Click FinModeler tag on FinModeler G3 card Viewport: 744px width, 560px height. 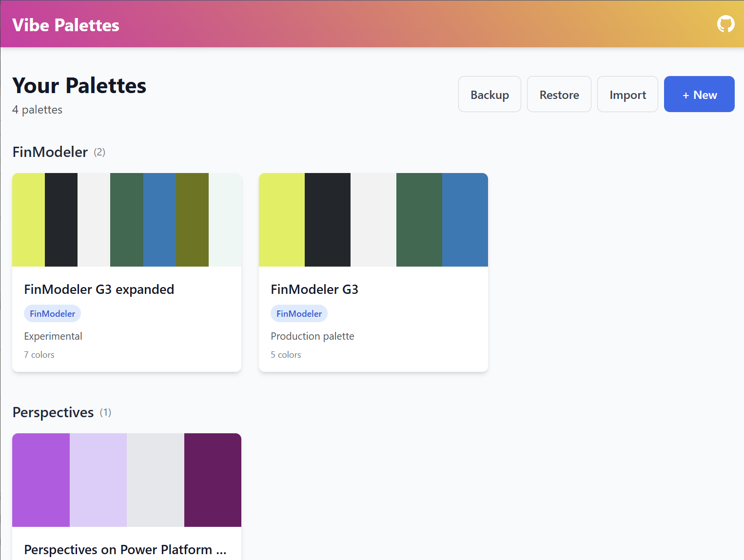(299, 313)
